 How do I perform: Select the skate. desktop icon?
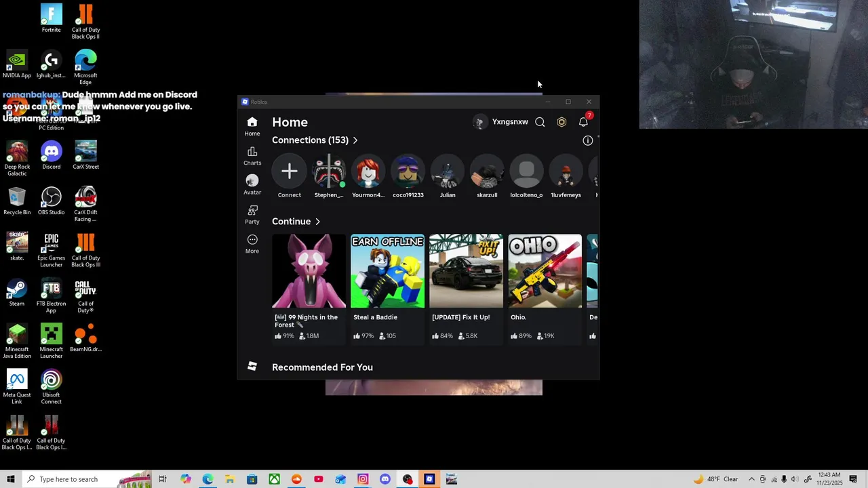17,247
